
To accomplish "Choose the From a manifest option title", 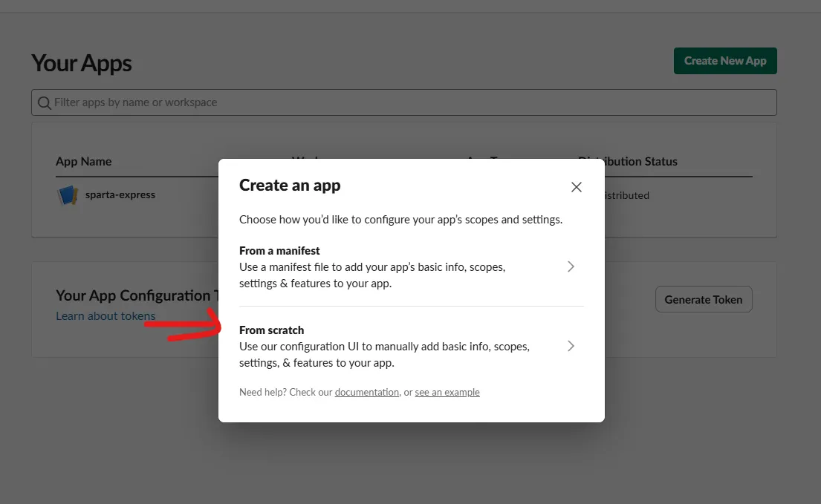I will (279, 250).
